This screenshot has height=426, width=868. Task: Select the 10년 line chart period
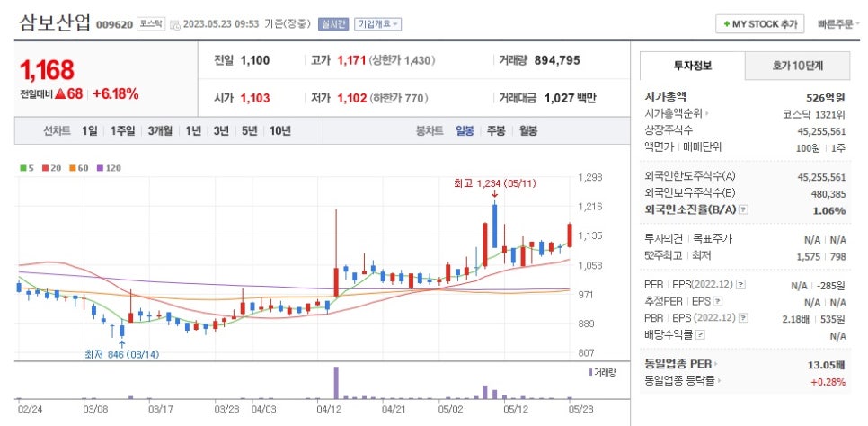point(280,131)
